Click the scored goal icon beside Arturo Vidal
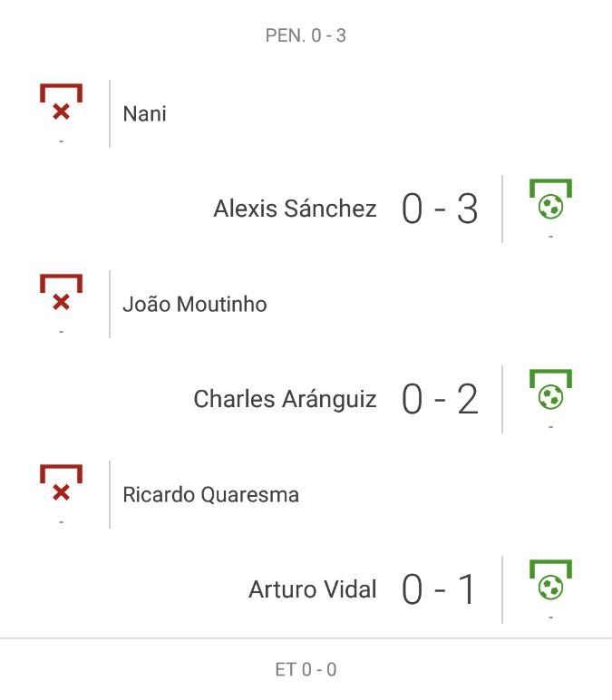The width and height of the screenshot is (612, 700). point(550,580)
